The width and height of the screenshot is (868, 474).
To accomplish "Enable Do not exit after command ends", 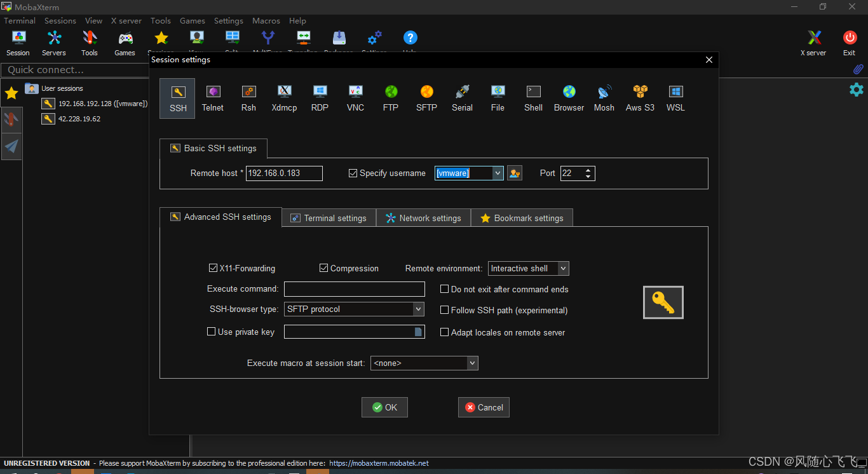I will coord(445,289).
